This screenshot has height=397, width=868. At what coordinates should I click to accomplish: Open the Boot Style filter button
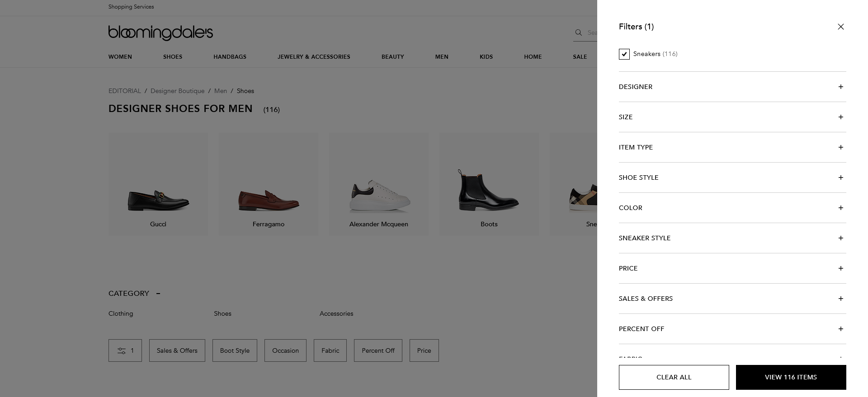[x=235, y=350]
